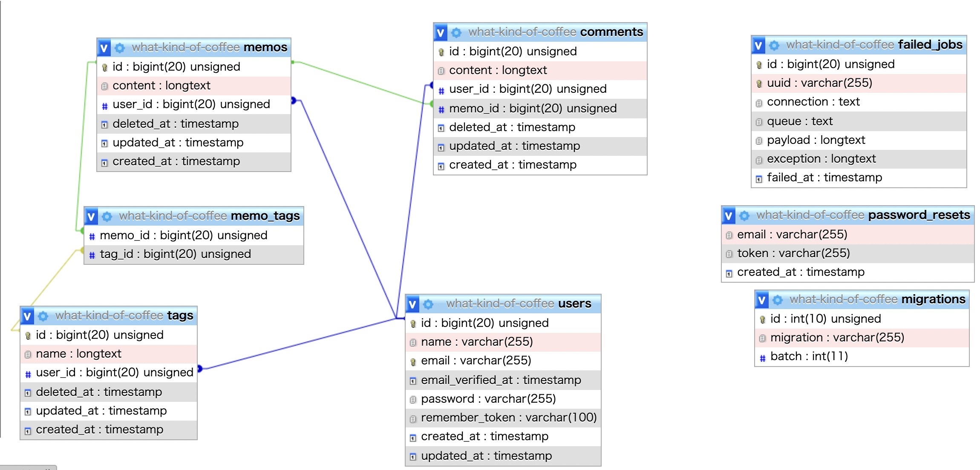
Task: Select the 'what-kind-of-coffee users' title bar
Action: [503, 304]
